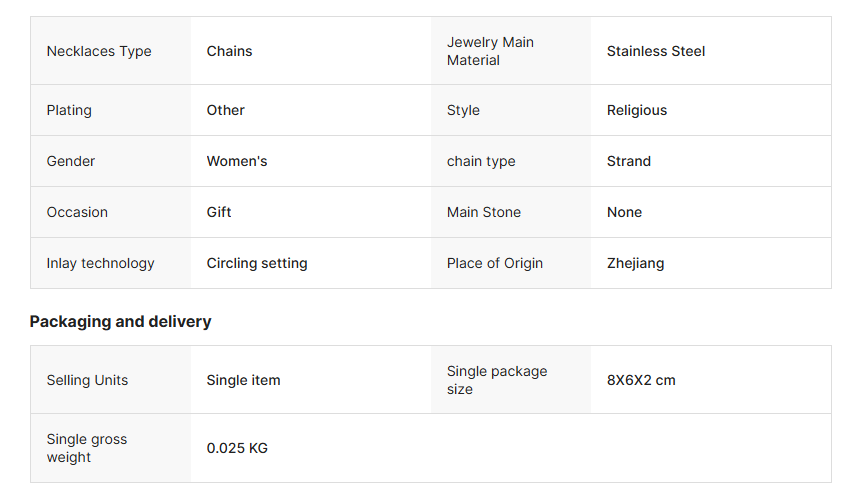This screenshot has height=500, width=847.
Task: Select the Single item value
Action: tap(243, 380)
